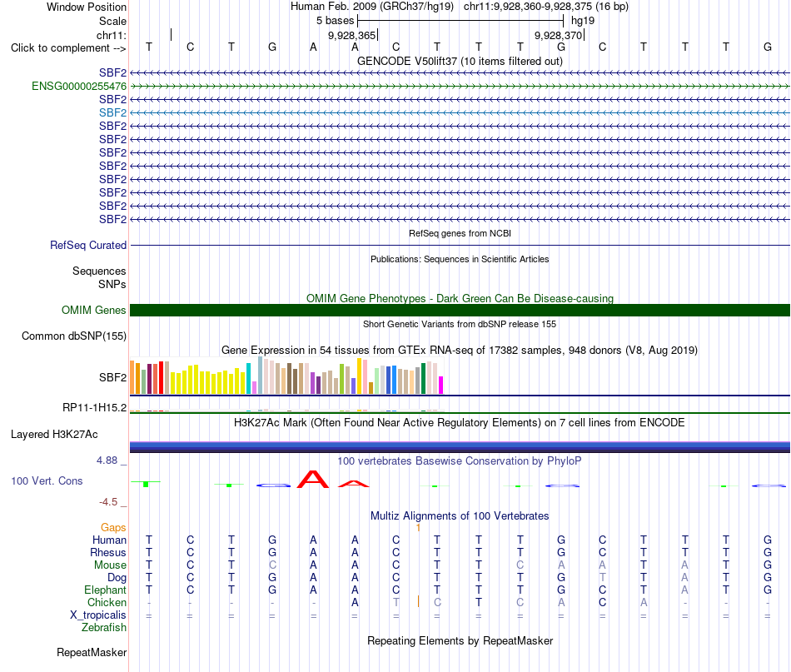
Task: Open "Short Genetic Variants from dbSNP release 155"
Action: tap(460, 324)
